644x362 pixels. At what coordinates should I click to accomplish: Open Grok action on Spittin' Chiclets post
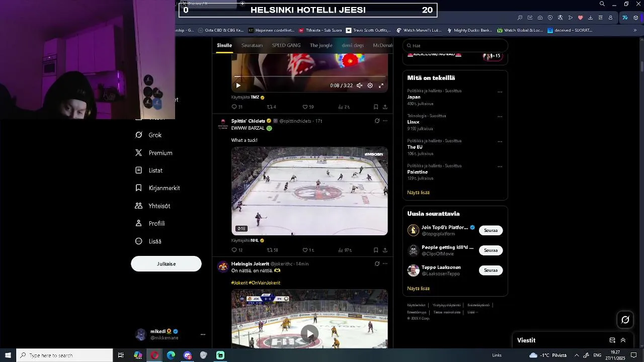coord(377,121)
